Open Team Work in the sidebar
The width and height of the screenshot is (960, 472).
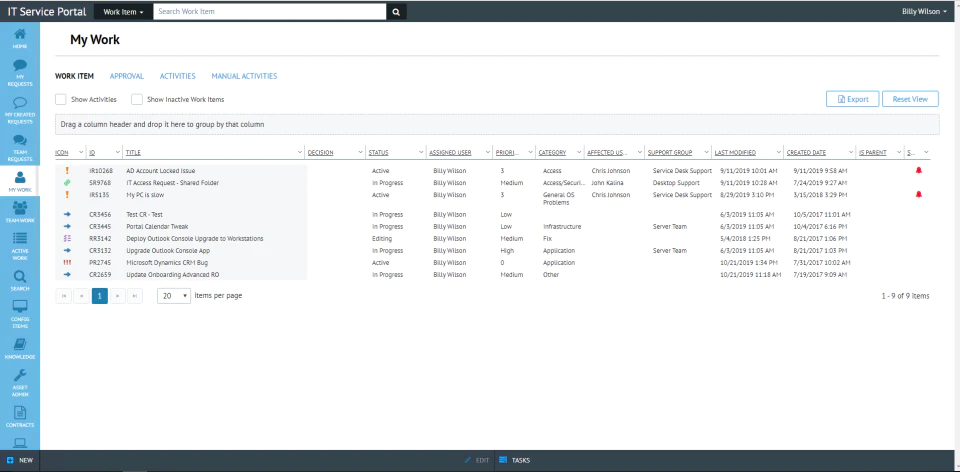click(x=20, y=211)
